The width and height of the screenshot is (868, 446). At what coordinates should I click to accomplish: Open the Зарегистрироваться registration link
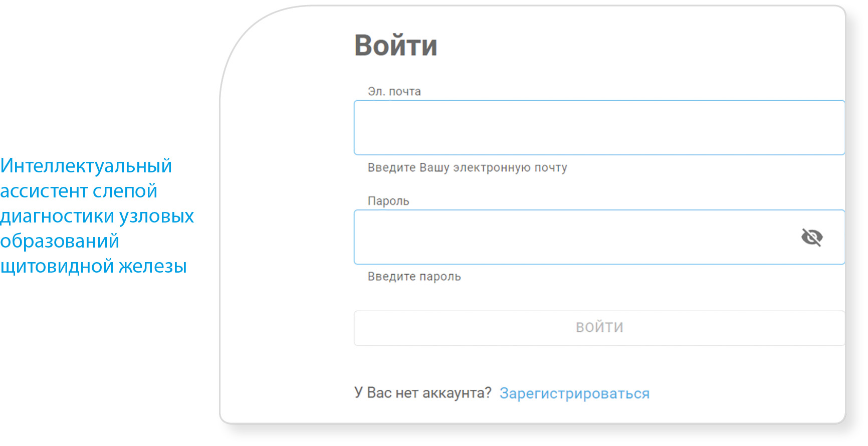[x=574, y=393]
